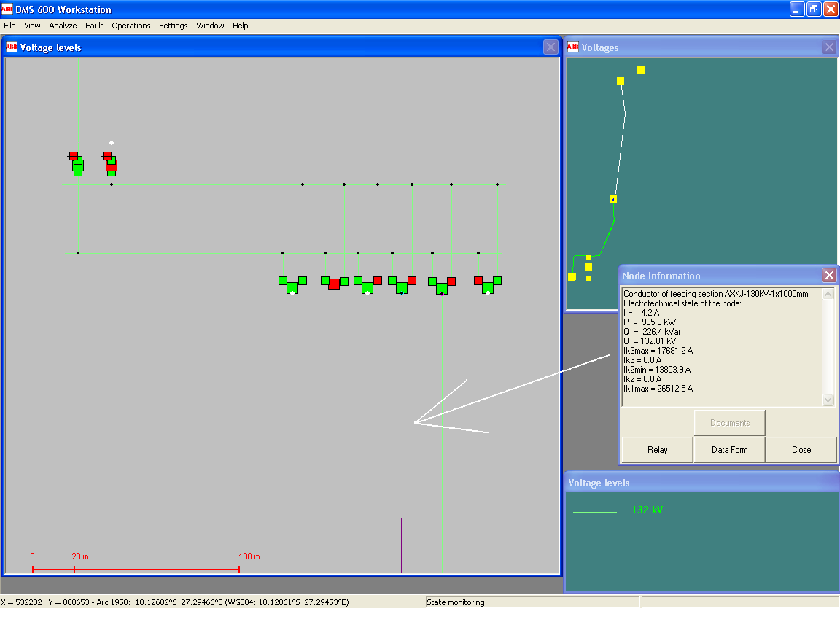Select the bay symbol feeding the purple line
The height and width of the screenshot is (630, 840).
click(402, 284)
